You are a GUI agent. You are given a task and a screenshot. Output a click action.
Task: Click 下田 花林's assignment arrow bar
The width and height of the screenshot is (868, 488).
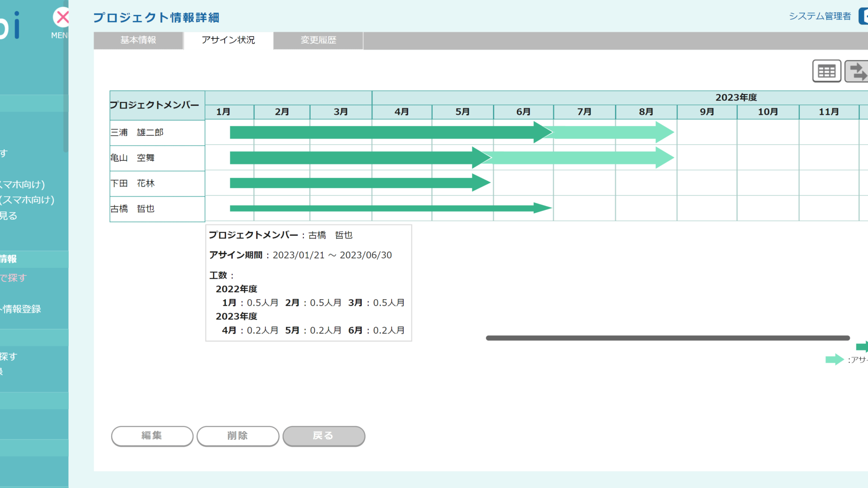tap(357, 183)
